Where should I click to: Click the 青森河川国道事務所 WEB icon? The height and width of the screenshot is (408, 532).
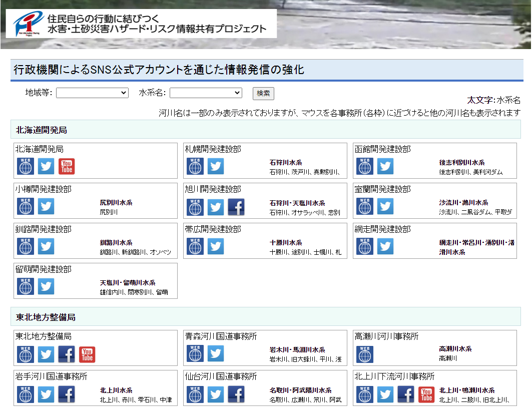pos(195,354)
